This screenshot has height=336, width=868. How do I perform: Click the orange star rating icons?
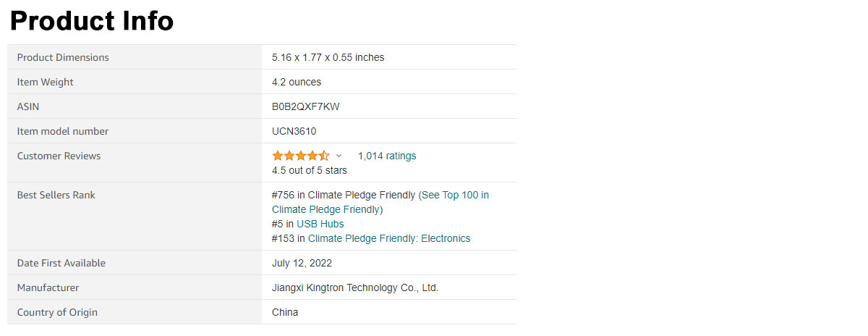pos(301,156)
